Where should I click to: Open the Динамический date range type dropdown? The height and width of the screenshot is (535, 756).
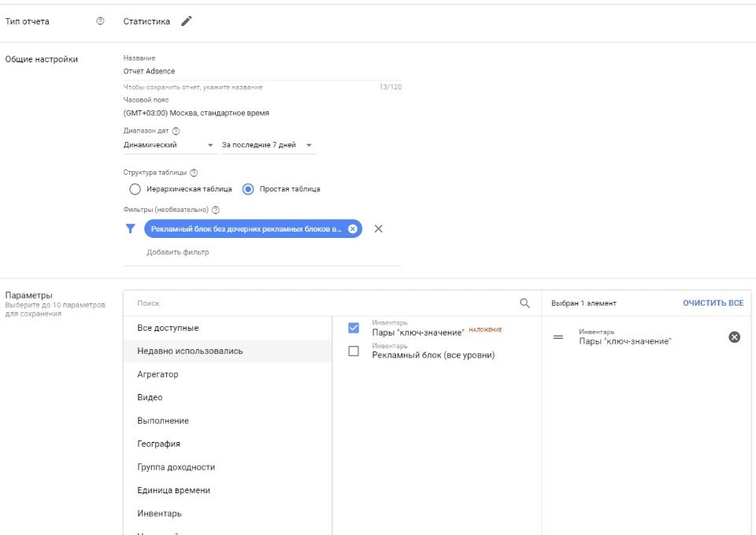(169, 145)
